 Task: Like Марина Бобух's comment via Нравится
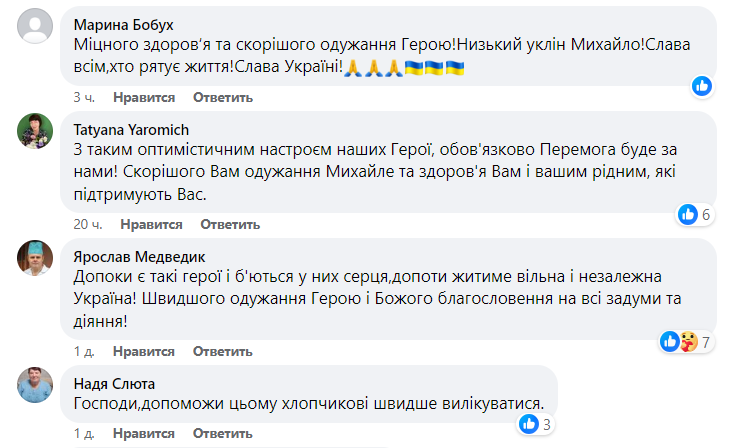point(144,97)
